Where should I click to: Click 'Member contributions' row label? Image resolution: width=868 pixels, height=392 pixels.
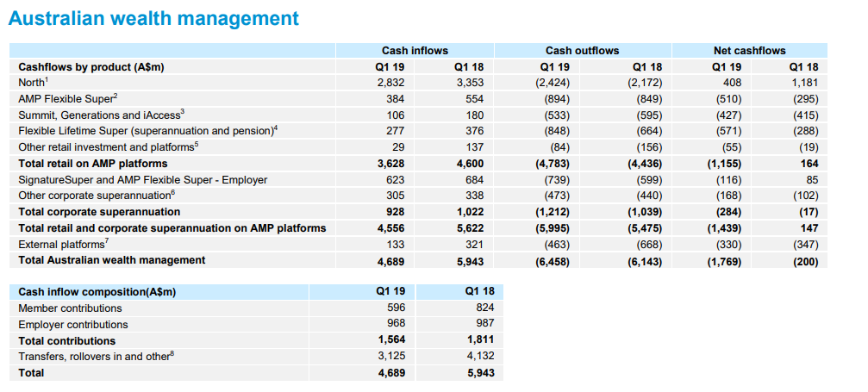click(x=71, y=308)
